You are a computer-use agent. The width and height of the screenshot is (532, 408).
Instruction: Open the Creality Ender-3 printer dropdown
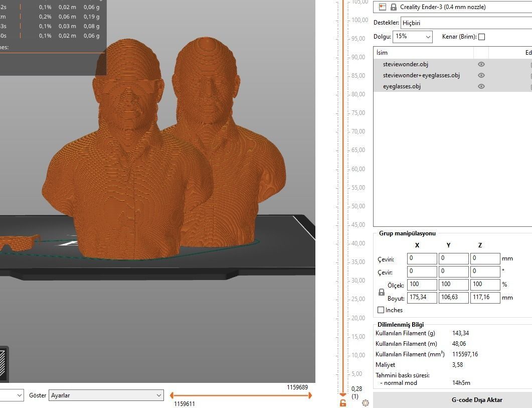click(452, 7)
